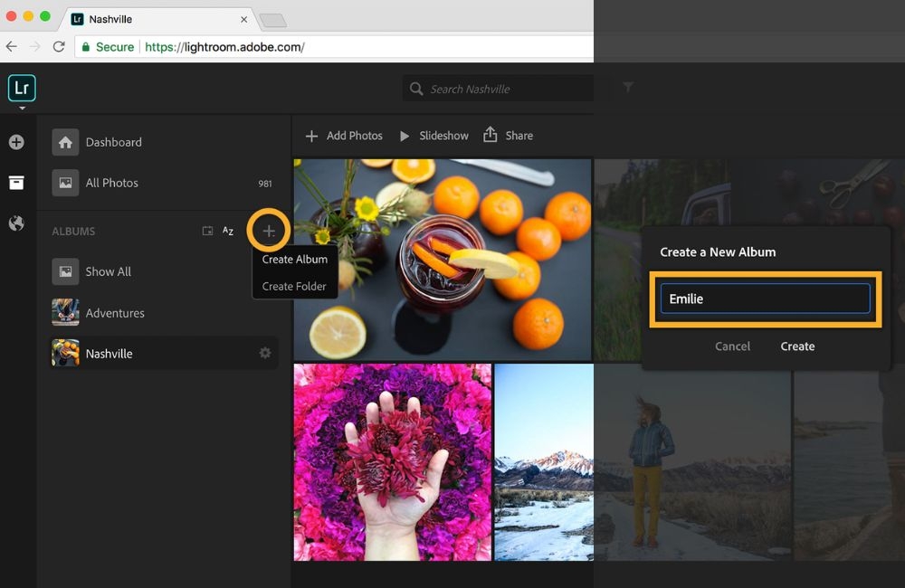Screen dimensions: 905x588
Task: Expand the chevron beneath the Lr logo
Action: click(x=21, y=107)
